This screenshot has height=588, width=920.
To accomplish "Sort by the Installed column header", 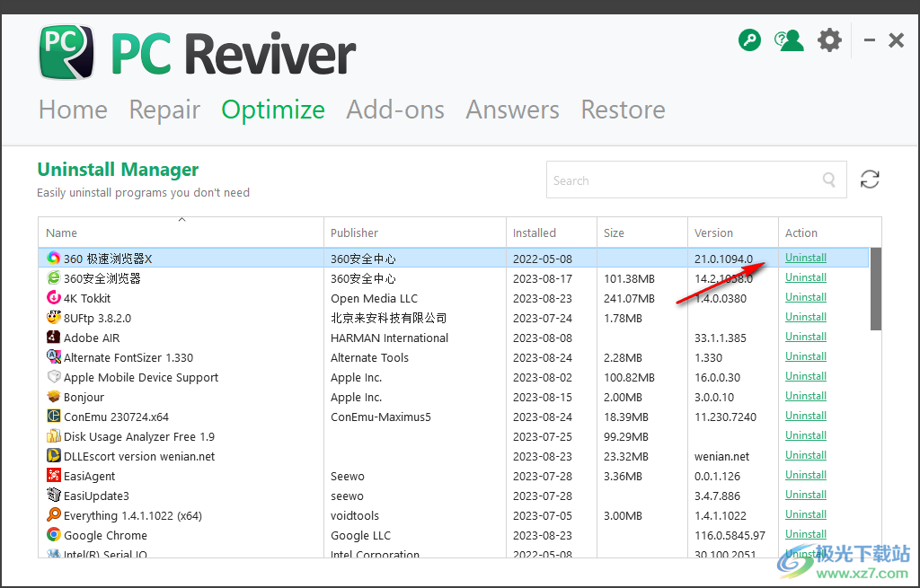I will pos(552,233).
